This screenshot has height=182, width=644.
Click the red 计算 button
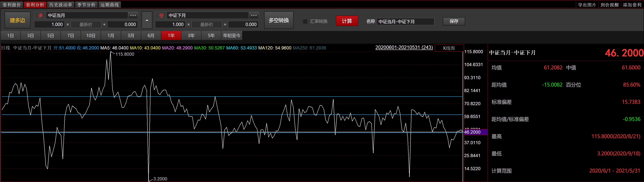347,21
